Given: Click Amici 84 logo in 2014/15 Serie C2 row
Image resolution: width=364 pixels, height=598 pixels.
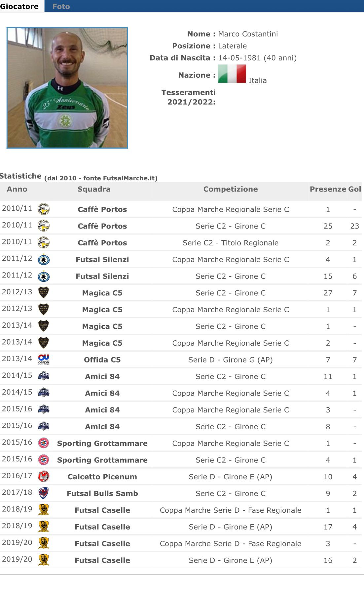Looking at the screenshot, I should point(44,376).
